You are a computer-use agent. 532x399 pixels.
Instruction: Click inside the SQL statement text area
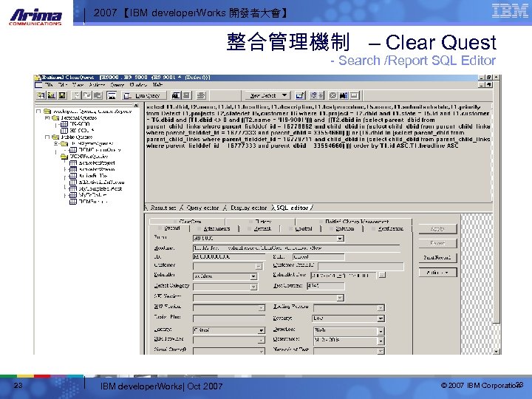click(x=318, y=153)
